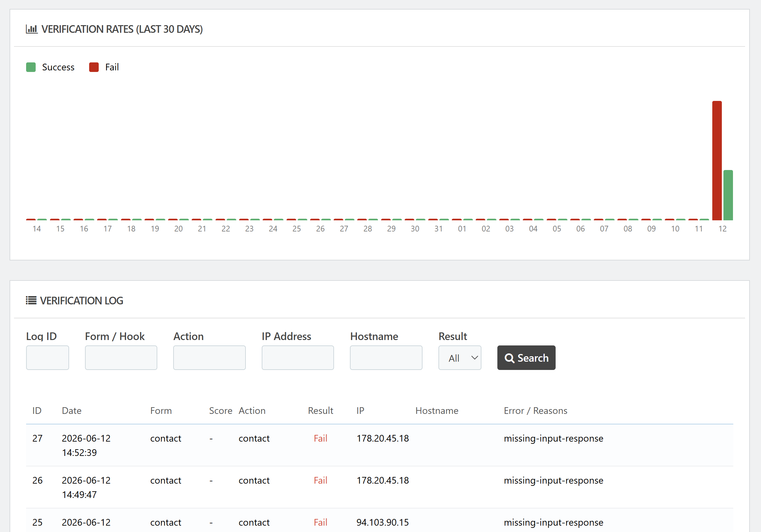Click the Verification Log heading

click(x=82, y=301)
